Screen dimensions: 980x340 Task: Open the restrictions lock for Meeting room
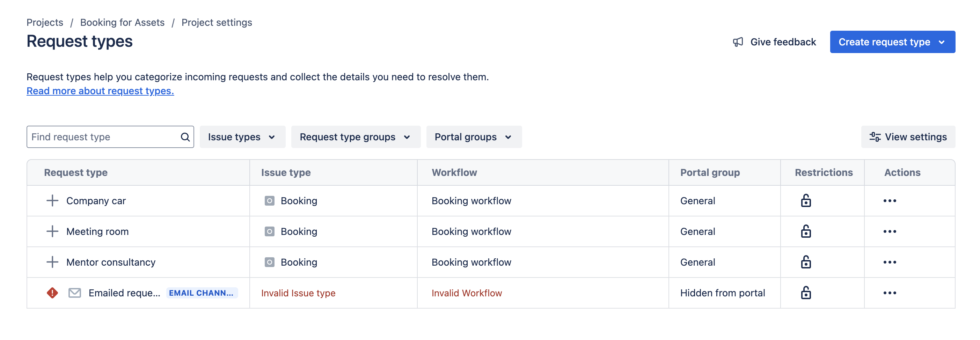coord(806,231)
